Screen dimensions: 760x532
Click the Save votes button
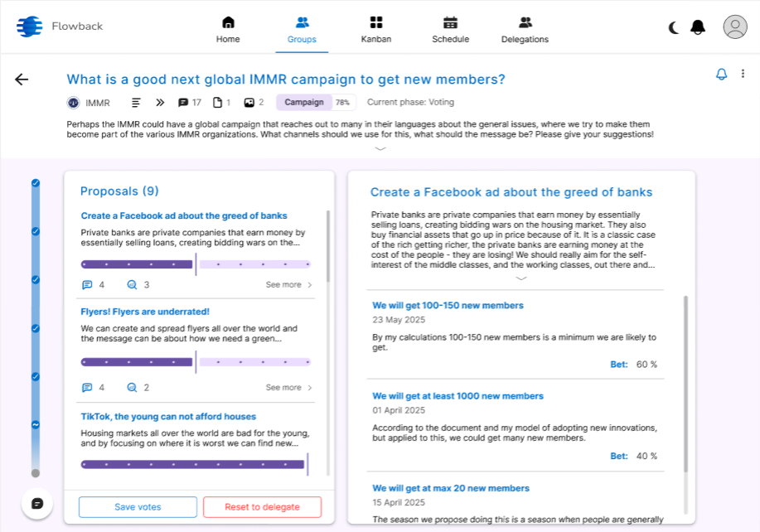138,507
